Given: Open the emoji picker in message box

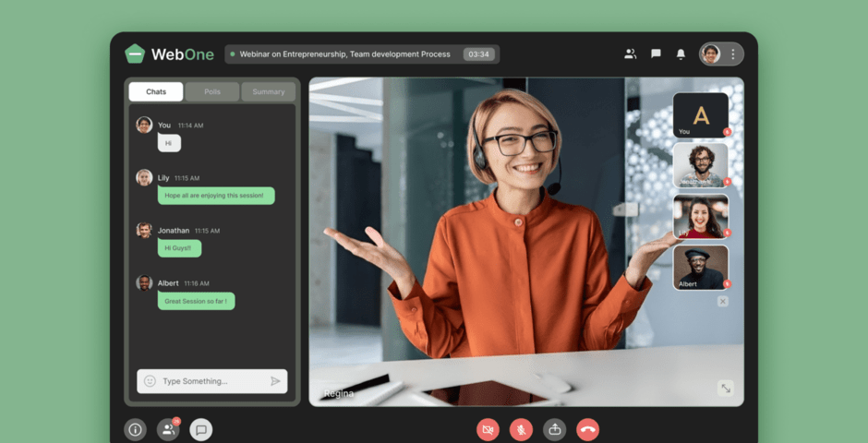Looking at the screenshot, I should [x=150, y=381].
